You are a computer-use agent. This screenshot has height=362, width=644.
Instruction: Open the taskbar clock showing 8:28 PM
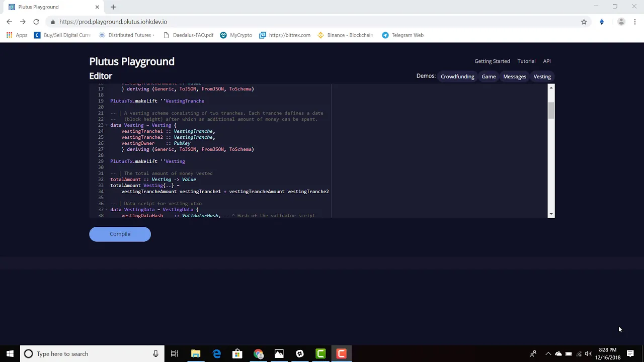(608, 353)
